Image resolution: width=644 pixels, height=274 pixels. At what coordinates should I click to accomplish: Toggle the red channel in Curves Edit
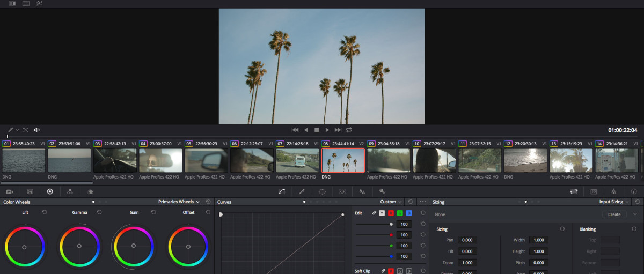(391, 213)
